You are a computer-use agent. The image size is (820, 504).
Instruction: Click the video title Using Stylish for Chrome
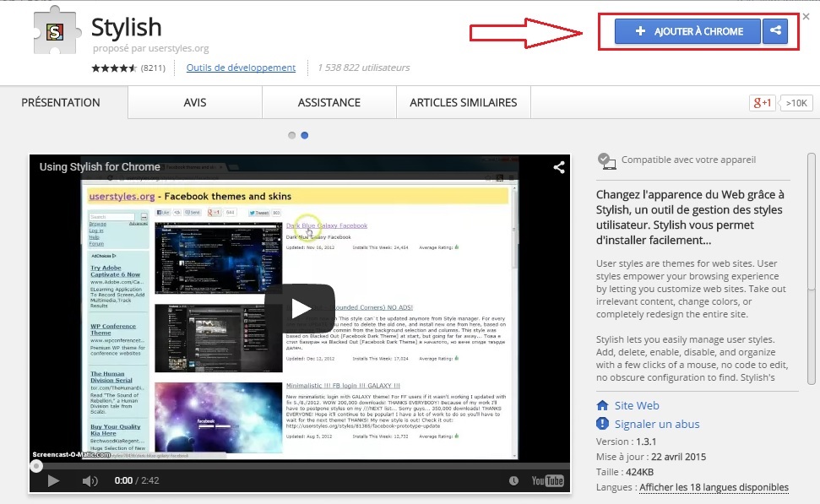pyautogui.click(x=100, y=167)
